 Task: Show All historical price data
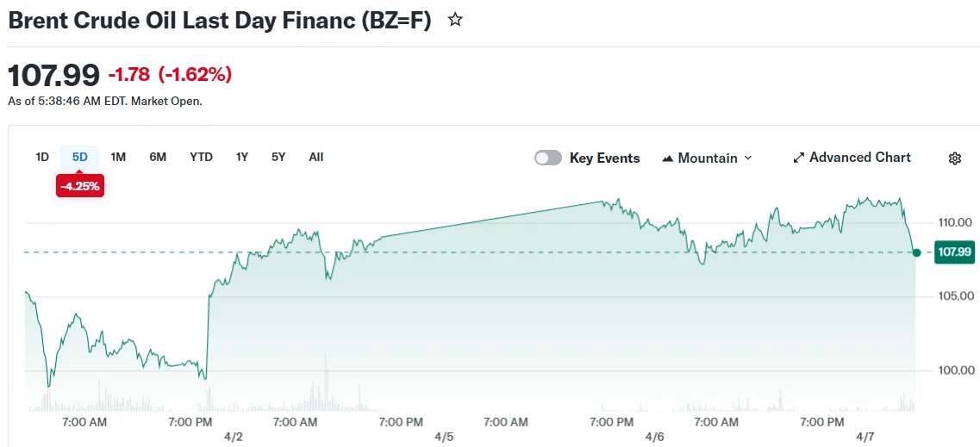tap(316, 157)
